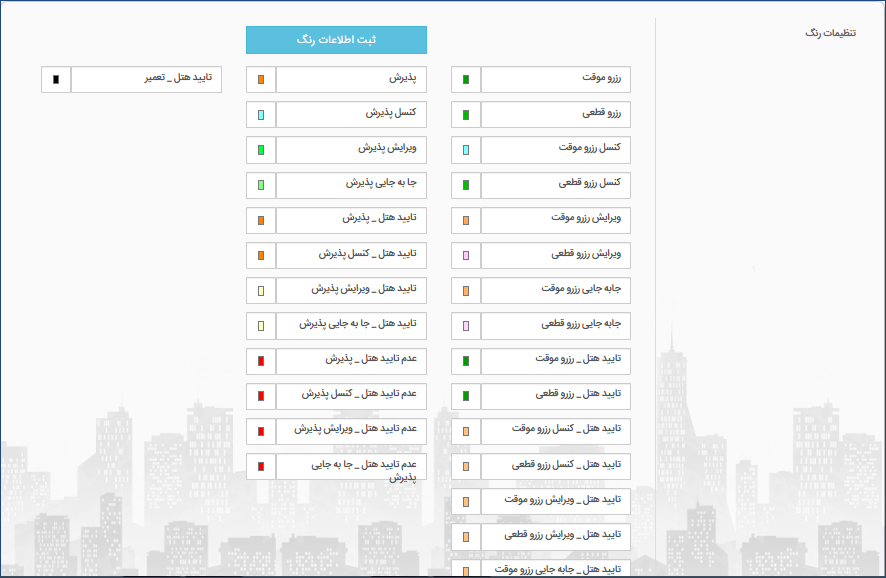Click swatch for تایید هتل _ کنسل رزرو موقت
This screenshot has width=886, height=578.
(x=466, y=431)
